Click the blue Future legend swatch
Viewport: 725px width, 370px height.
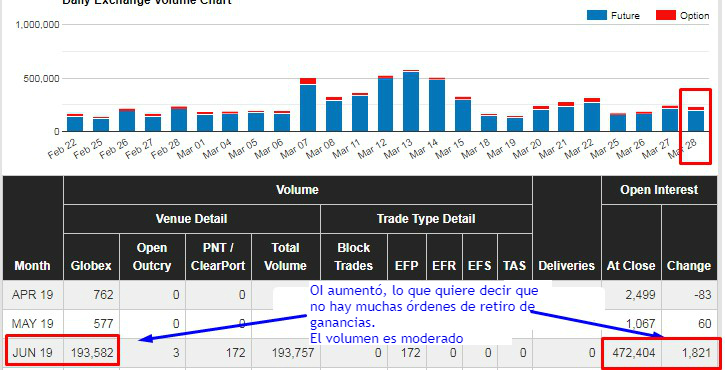(x=596, y=15)
